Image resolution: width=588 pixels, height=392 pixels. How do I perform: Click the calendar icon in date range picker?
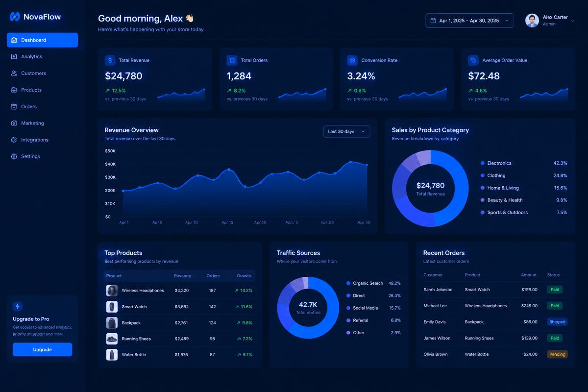point(433,21)
